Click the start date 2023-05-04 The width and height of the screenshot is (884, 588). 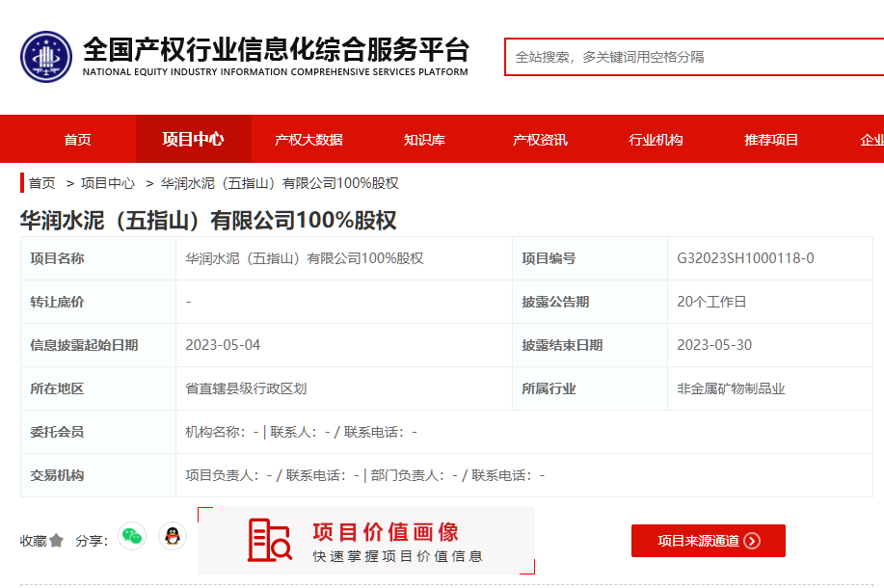pos(224,345)
